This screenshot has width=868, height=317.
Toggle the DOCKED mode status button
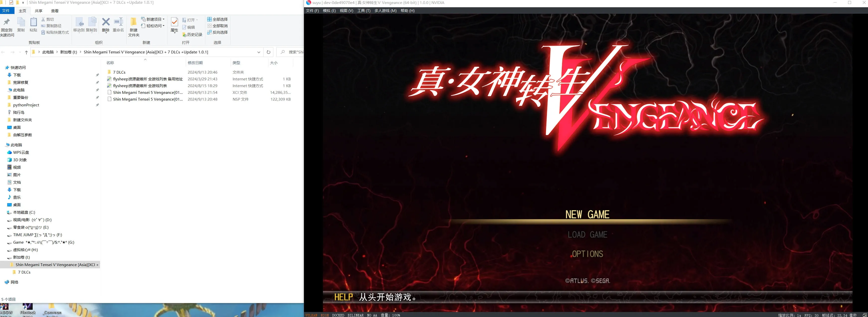pyautogui.click(x=338, y=315)
